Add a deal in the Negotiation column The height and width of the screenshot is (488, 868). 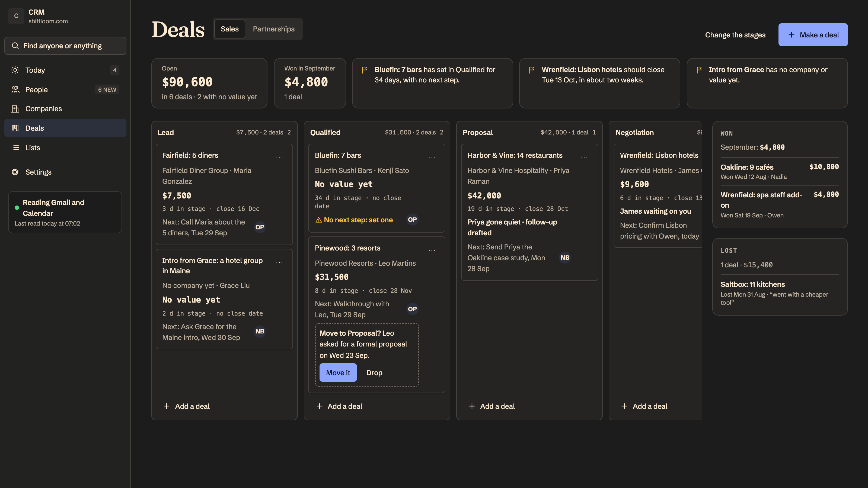click(x=644, y=406)
